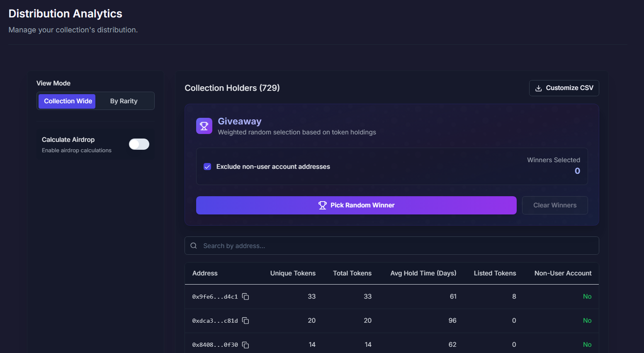This screenshot has height=353, width=644.
Task: Sort by Avg Hold Time (Days) header
Action: click(423, 273)
